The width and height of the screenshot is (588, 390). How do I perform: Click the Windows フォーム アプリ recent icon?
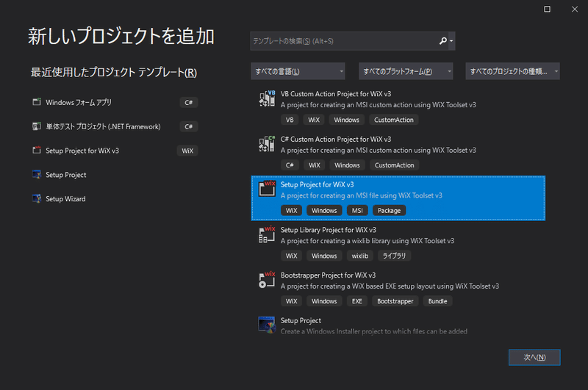pyautogui.click(x=36, y=102)
